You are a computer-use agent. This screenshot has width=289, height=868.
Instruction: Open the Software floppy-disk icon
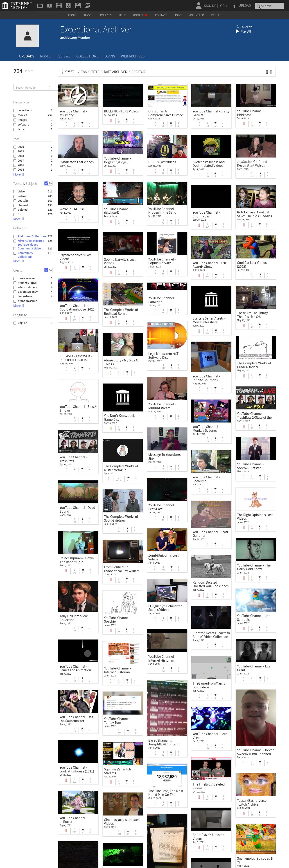[78, 6]
